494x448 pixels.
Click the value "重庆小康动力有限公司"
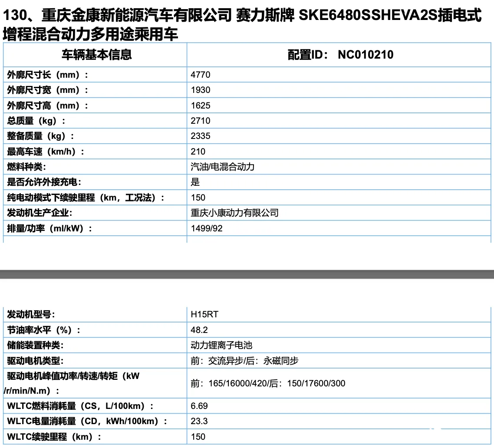(234, 213)
